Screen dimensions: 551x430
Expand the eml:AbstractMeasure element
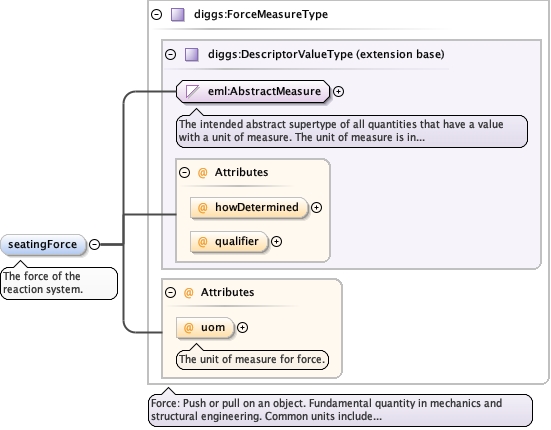pos(338,91)
